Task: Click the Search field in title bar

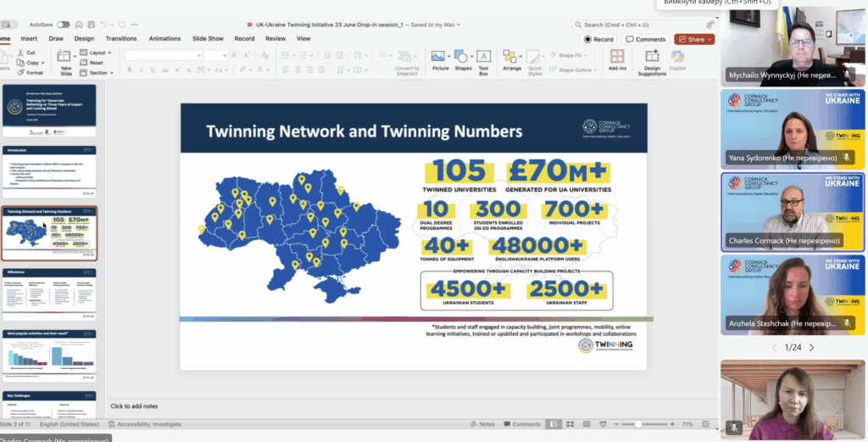Action: point(637,25)
